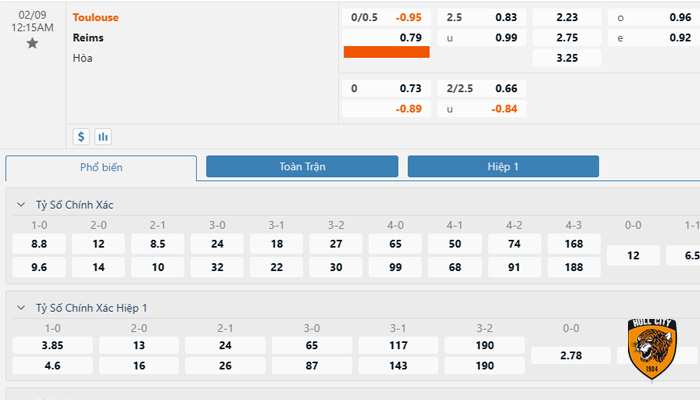
Task: Mark Toulouse vs Reims match as favorite star
Action: coord(32,44)
